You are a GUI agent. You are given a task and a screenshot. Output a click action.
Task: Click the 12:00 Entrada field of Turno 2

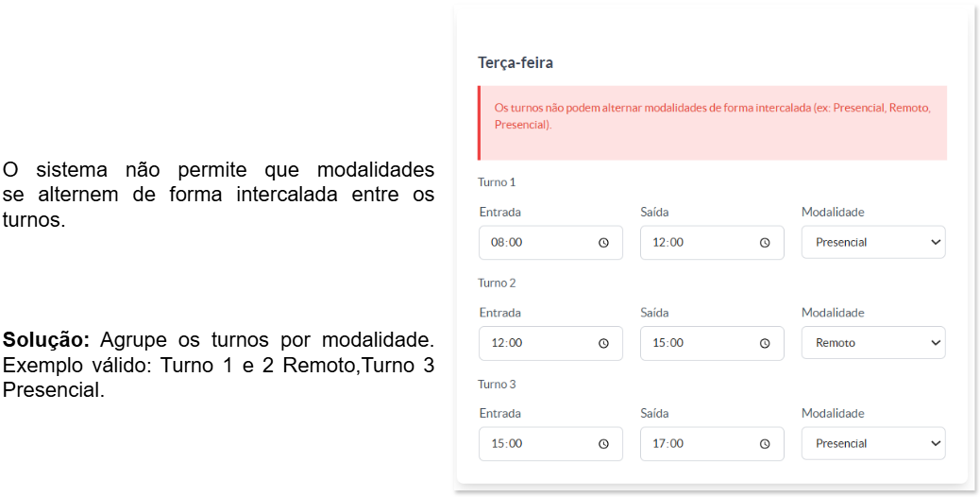[550, 343]
